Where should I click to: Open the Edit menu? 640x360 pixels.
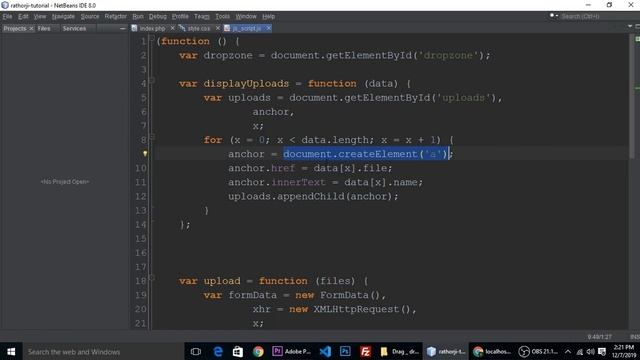(x=23, y=16)
